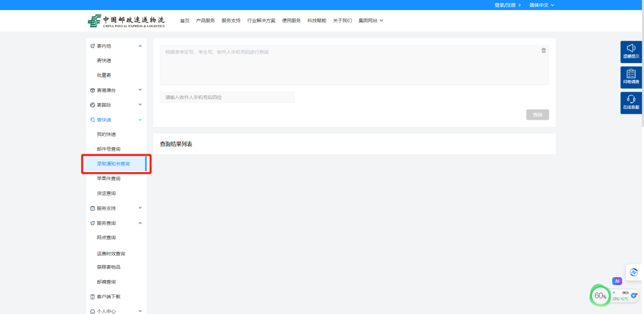Click the purple AI badge

[617, 281]
